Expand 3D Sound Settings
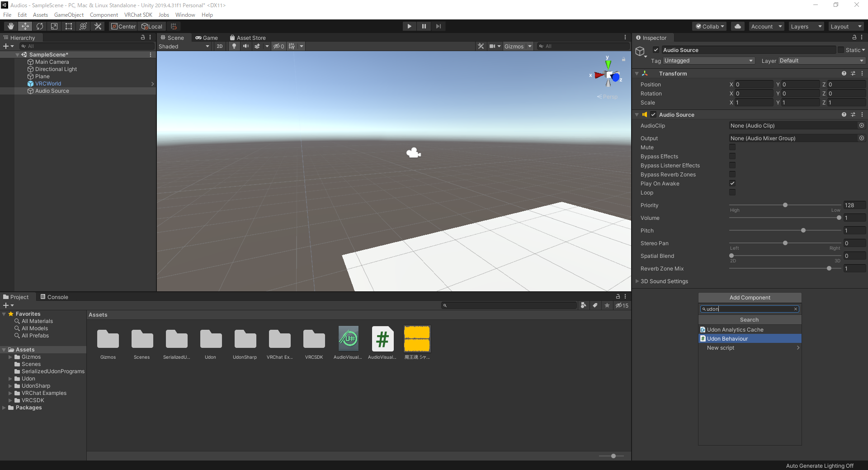Viewport: 868px width, 470px height. tap(637, 281)
